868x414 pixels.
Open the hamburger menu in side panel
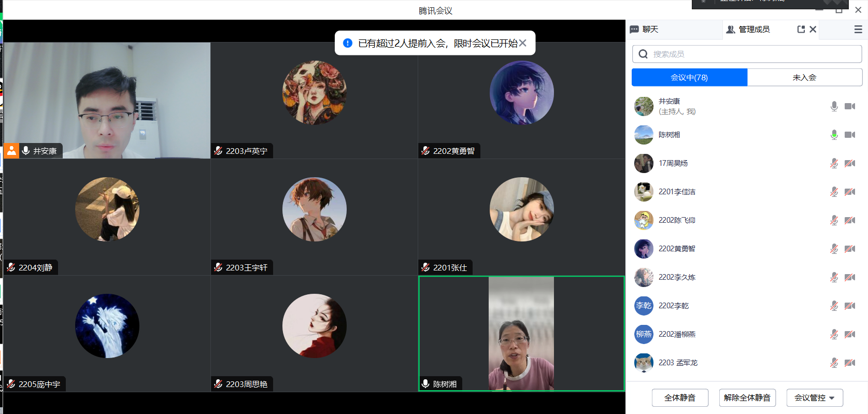(858, 30)
